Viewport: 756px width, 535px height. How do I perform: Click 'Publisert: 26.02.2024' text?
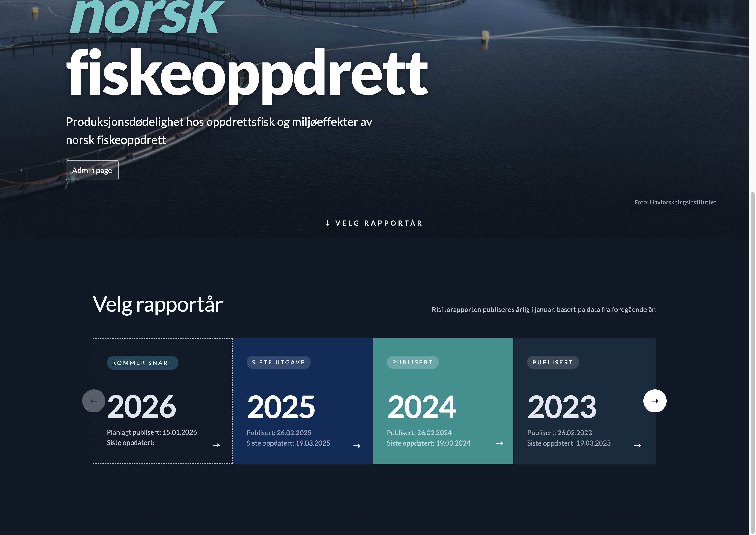(419, 433)
